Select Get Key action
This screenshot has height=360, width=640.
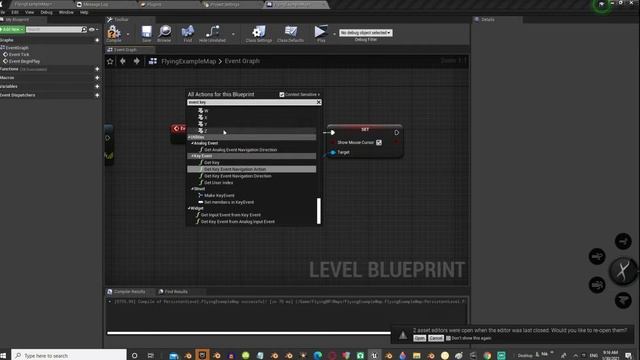[x=211, y=162]
